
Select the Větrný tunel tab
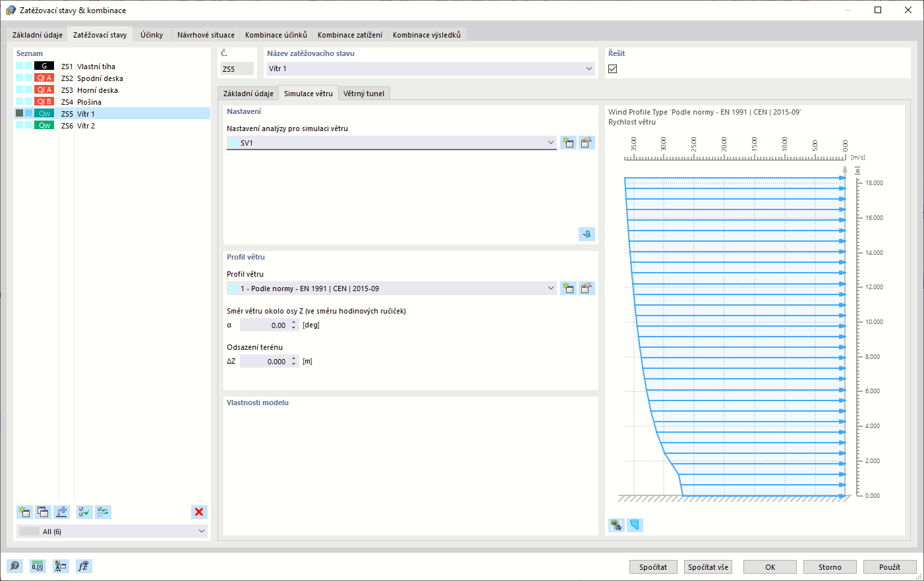[364, 94]
